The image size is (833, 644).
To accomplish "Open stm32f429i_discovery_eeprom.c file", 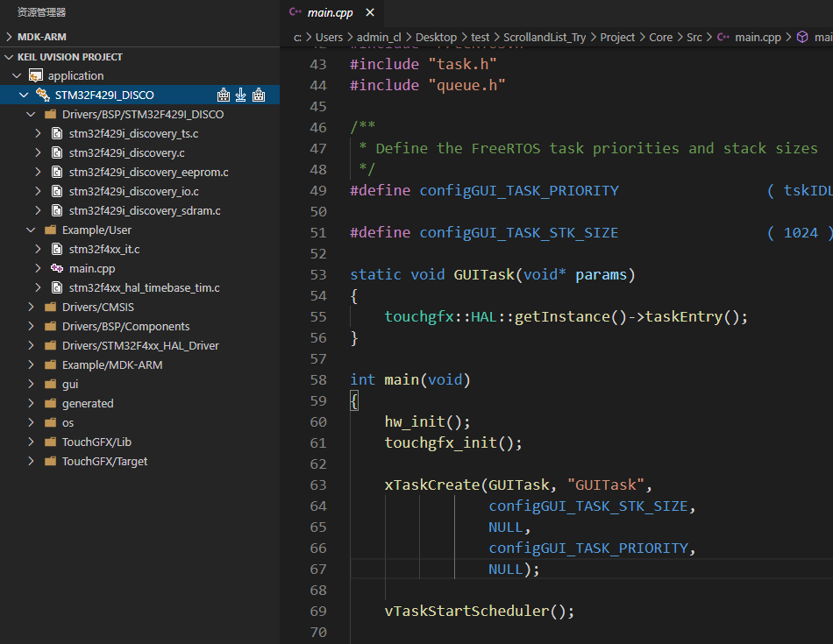I will [149, 172].
